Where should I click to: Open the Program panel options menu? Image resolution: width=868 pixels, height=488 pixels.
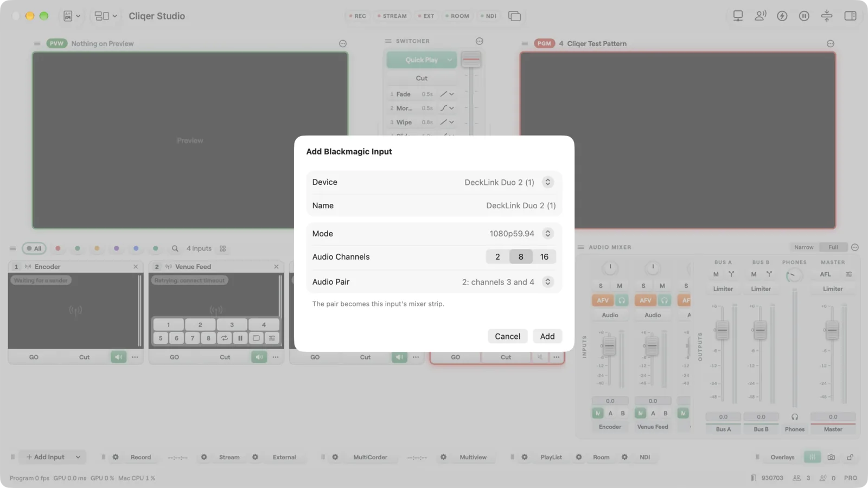[x=831, y=44]
